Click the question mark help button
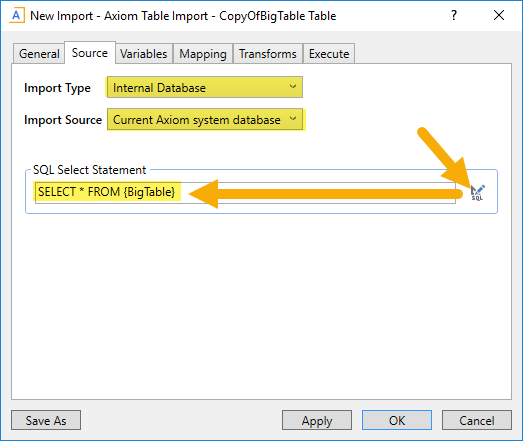This screenshot has height=441, width=523. click(454, 15)
